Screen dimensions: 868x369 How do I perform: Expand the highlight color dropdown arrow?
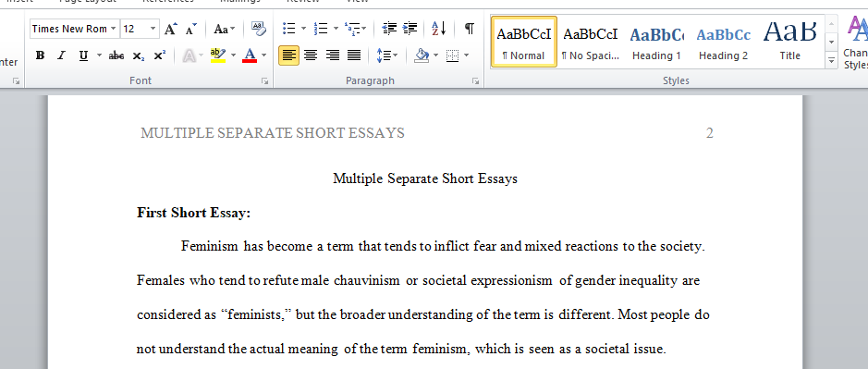click(x=233, y=55)
